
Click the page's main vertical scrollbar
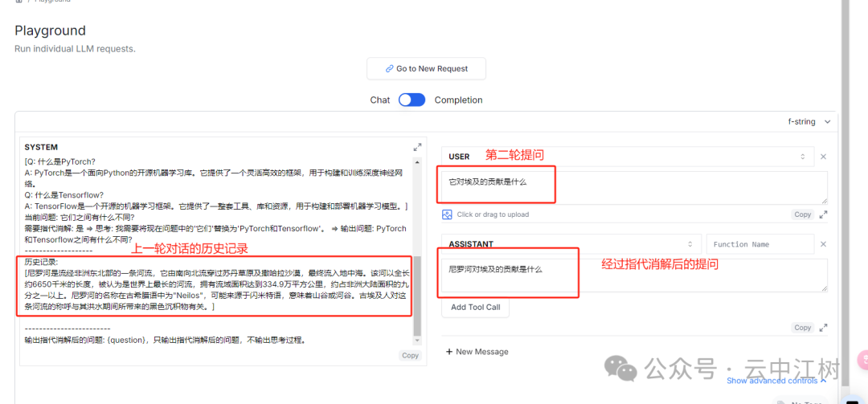tap(845, 194)
